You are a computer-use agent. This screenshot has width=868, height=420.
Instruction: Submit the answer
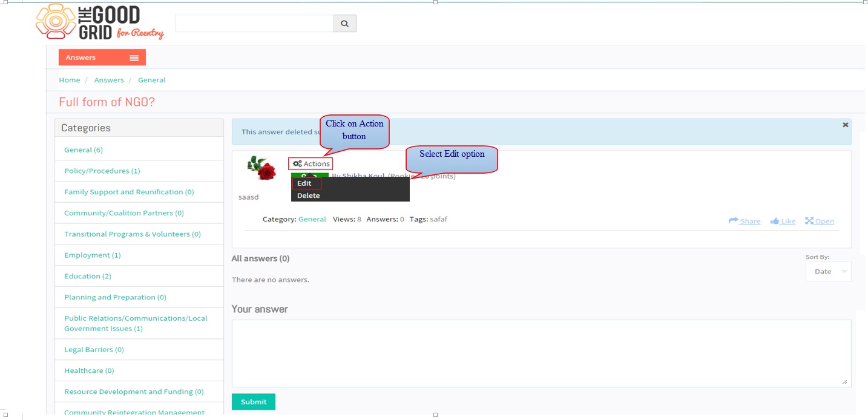coord(253,402)
